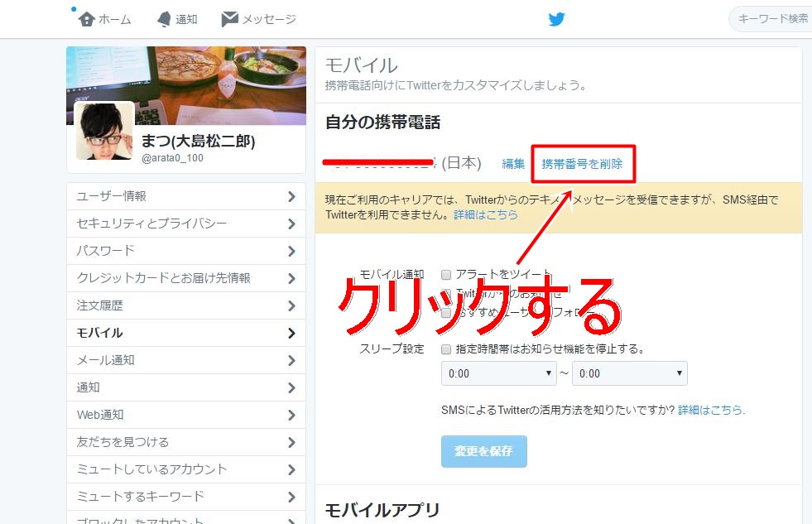Click ホーム in the top navigation

[114, 20]
